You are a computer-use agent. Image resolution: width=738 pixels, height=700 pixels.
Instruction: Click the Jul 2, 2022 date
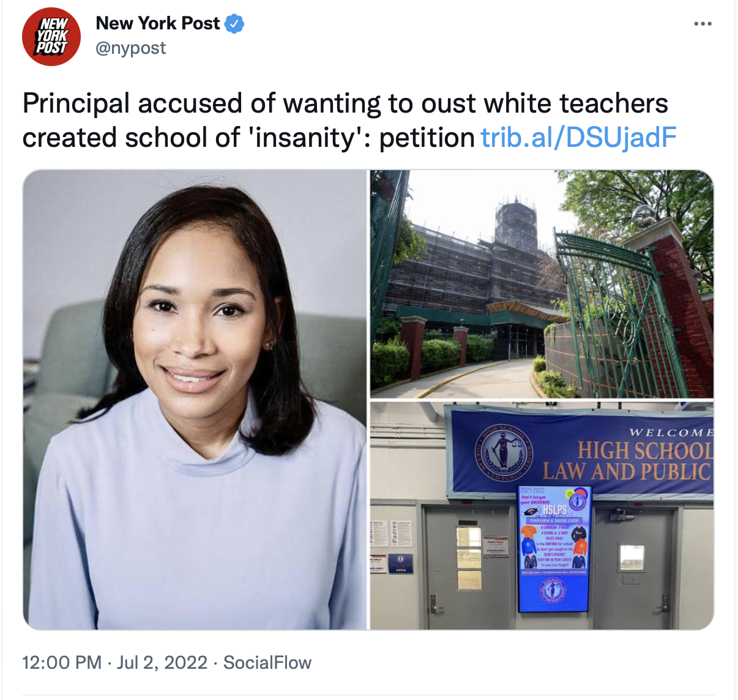point(162,663)
